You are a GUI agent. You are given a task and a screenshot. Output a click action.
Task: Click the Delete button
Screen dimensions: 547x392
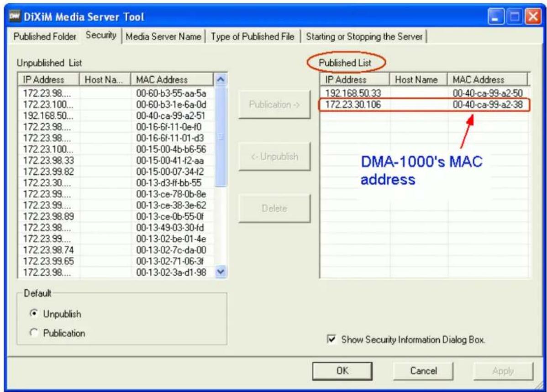(x=274, y=208)
